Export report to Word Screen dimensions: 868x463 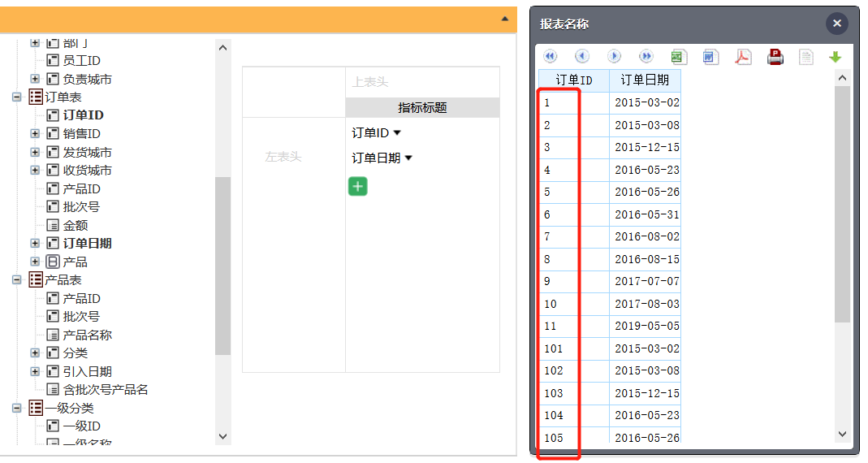point(710,57)
